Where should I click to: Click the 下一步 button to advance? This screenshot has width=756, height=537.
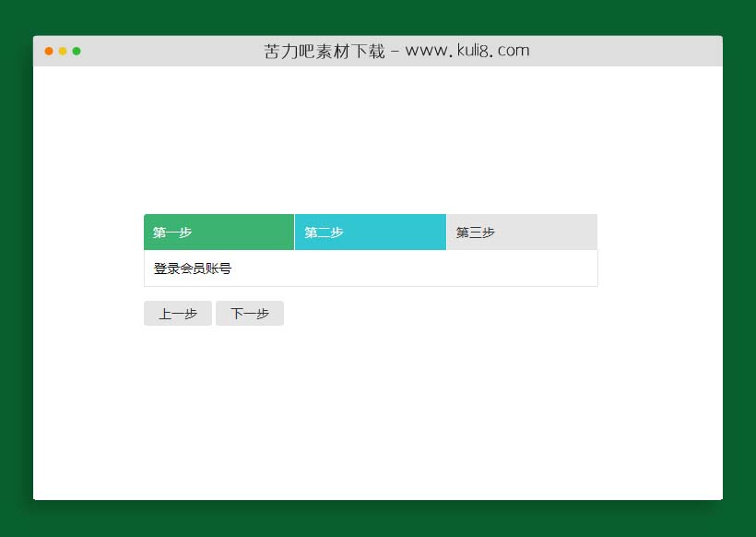[250, 313]
